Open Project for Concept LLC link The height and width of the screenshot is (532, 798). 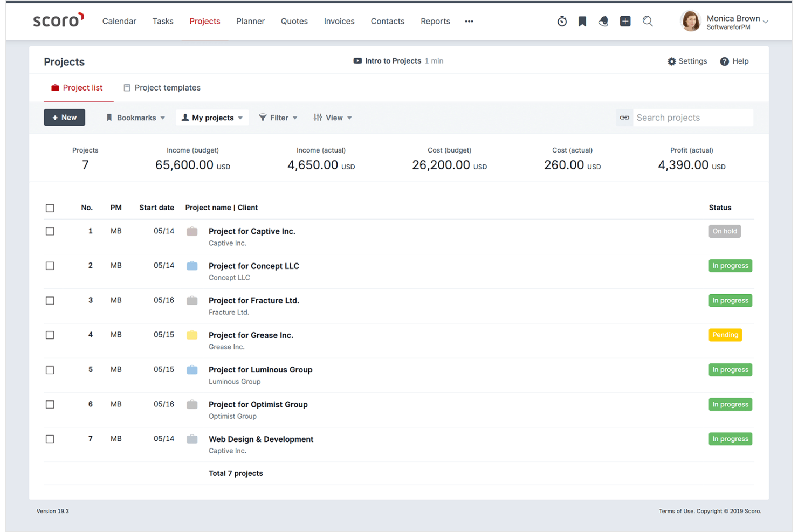pos(254,266)
